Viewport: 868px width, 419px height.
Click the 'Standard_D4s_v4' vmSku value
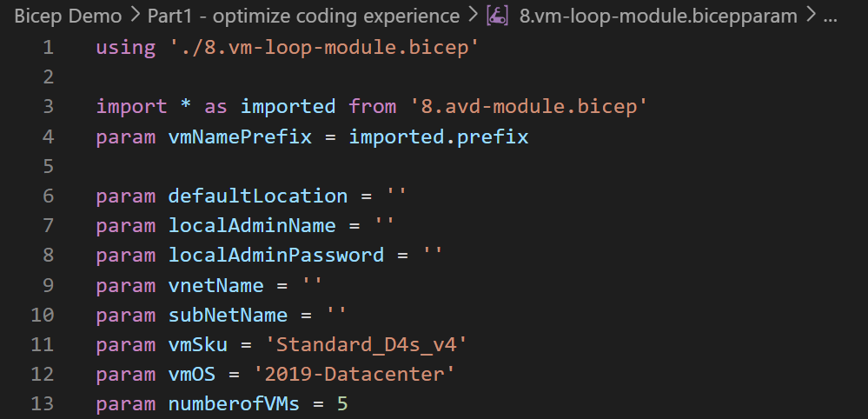366,345
